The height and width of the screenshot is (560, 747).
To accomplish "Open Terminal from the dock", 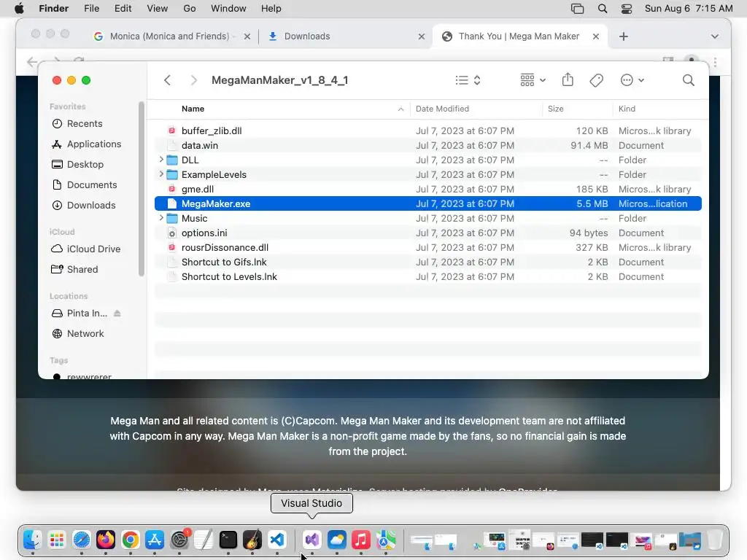I will (228, 540).
